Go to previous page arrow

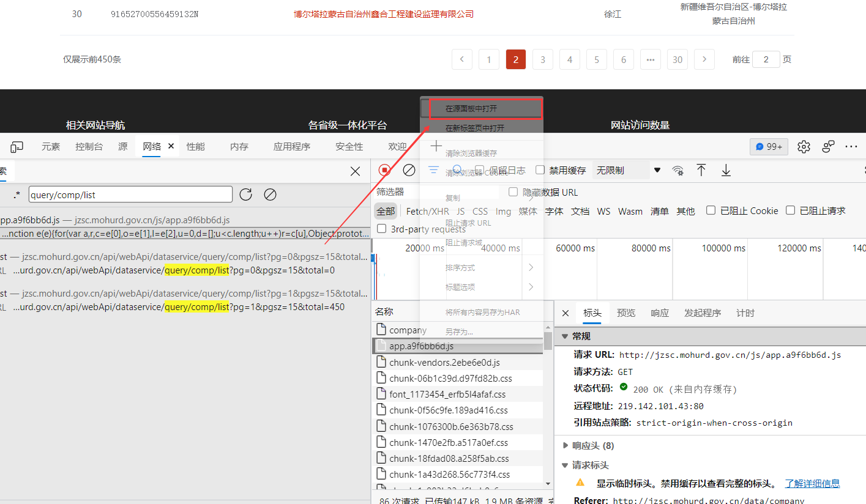coord(461,59)
